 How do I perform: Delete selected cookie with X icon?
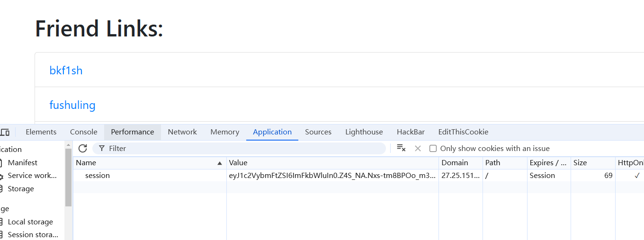418,149
